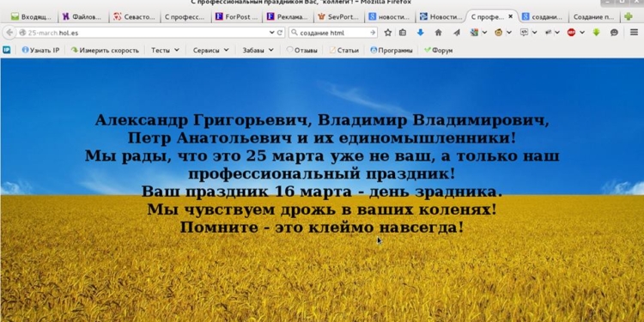Switch to the lowercase 'новости...' tab

pyautogui.click(x=390, y=17)
